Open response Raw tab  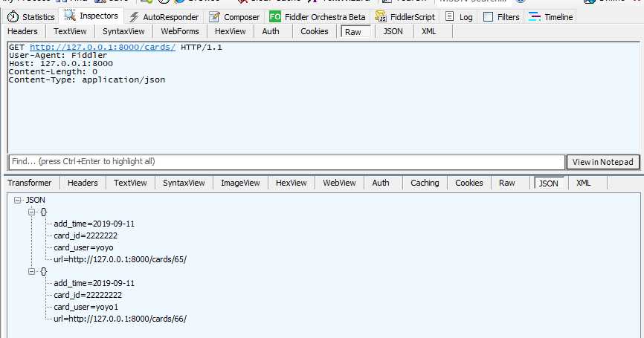coord(507,183)
